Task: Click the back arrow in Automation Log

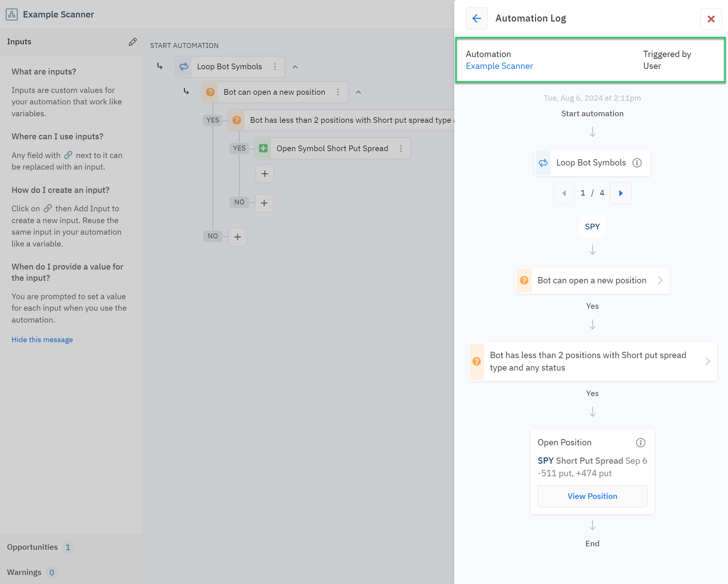Action: tap(476, 18)
